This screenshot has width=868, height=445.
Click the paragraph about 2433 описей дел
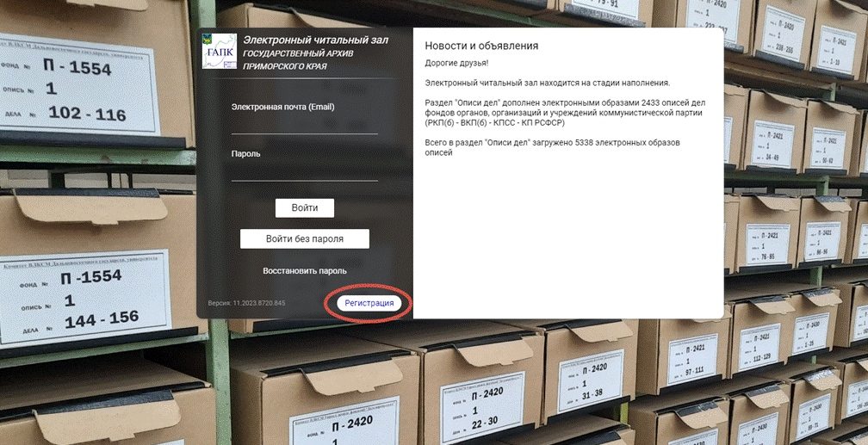pos(564,112)
